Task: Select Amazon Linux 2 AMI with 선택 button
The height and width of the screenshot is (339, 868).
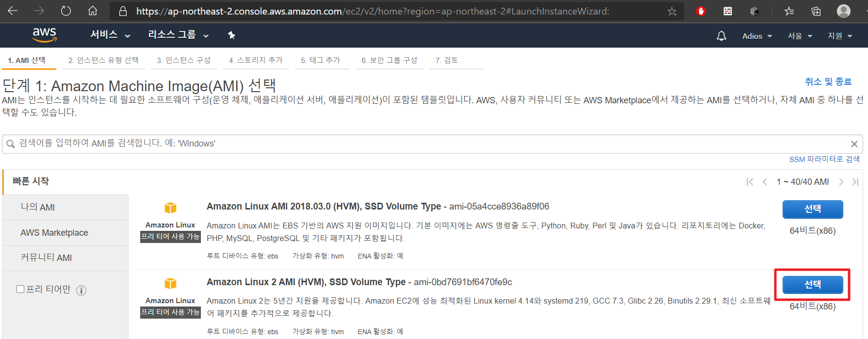Action: coord(813,285)
